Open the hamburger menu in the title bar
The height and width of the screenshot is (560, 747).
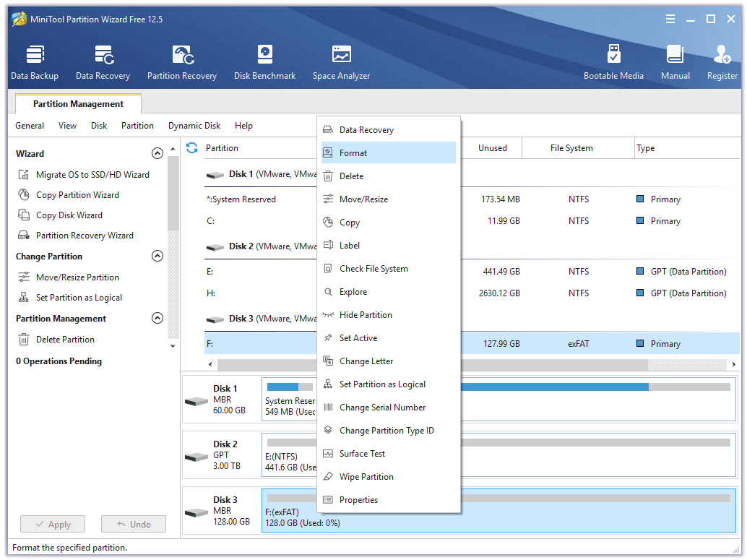tap(670, 19)
